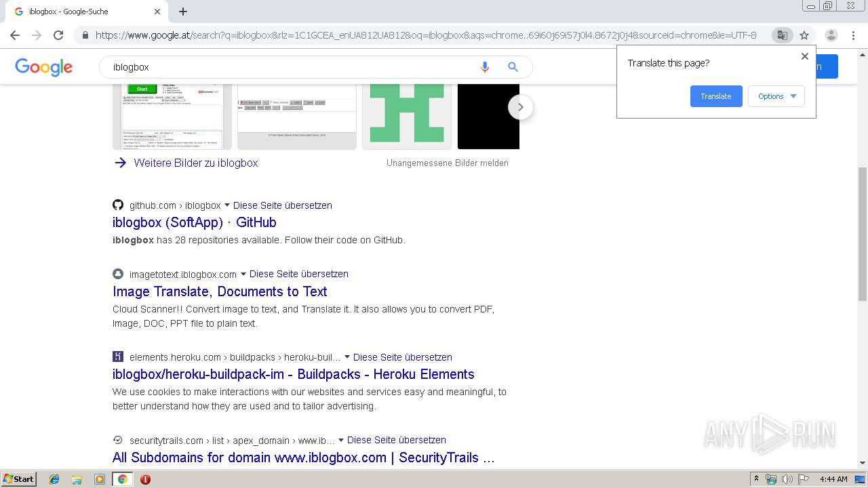Open iblogbox (SoftApp) · GitHub result

point(195,222)
